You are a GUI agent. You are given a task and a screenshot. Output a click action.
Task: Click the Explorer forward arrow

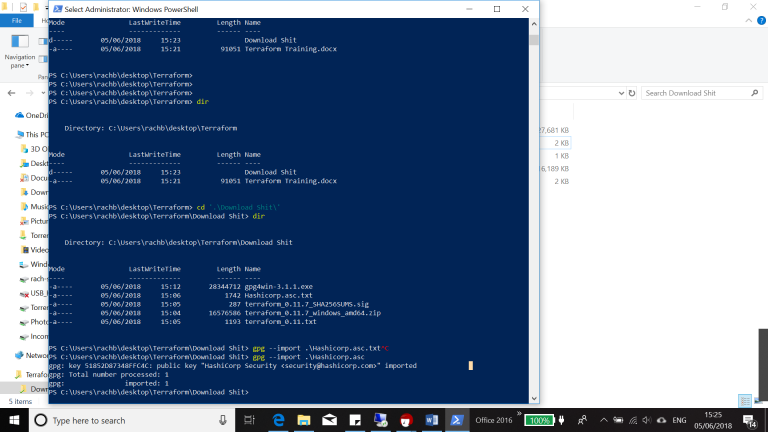tap(29, 93)
